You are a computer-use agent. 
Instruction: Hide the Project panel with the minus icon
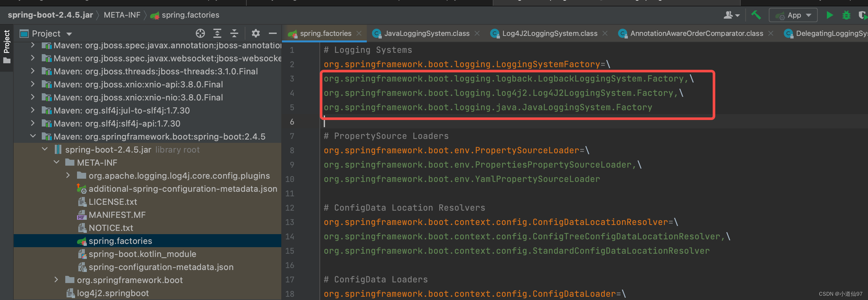(272, 33)
